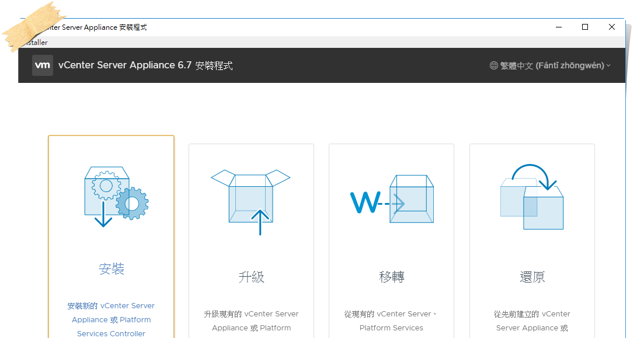Click the gears-and-arrow Install icon
Screen dimensions: 644x338
[x=111, y=196]
